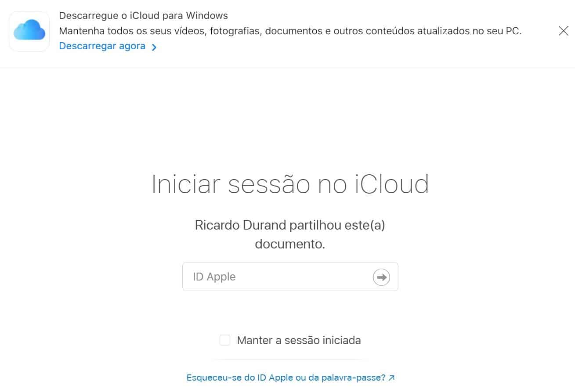Click the chevron beside Descarregar agora
The height and width of the screenshot is (392, 575).
tap(154, 47)
